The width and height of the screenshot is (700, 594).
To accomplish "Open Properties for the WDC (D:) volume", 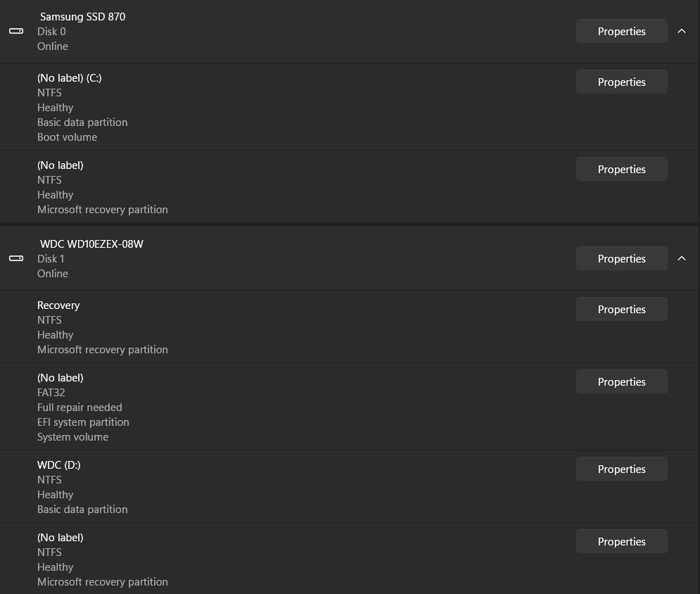I will pyautogui.click(x=621, y=469).
